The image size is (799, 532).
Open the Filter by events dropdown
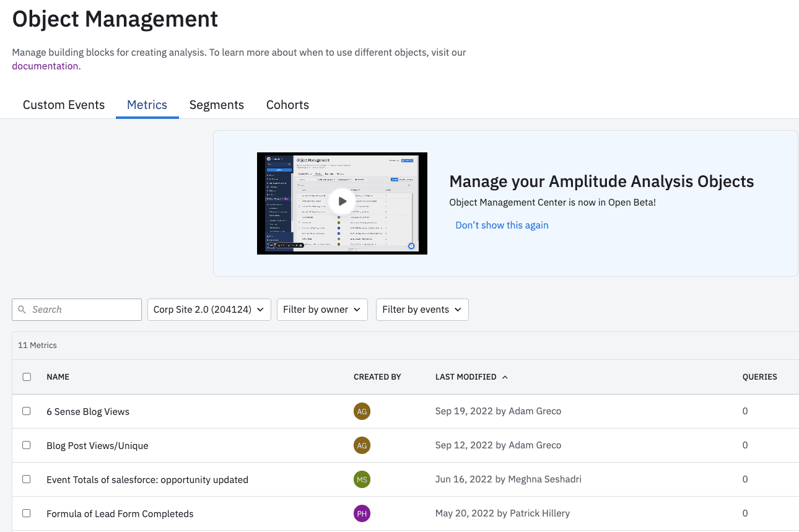pos(422,309)
